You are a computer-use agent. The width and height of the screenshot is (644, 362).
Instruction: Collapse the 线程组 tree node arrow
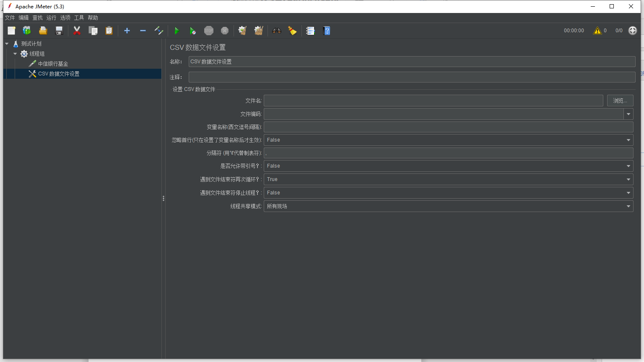click(15, 54)
